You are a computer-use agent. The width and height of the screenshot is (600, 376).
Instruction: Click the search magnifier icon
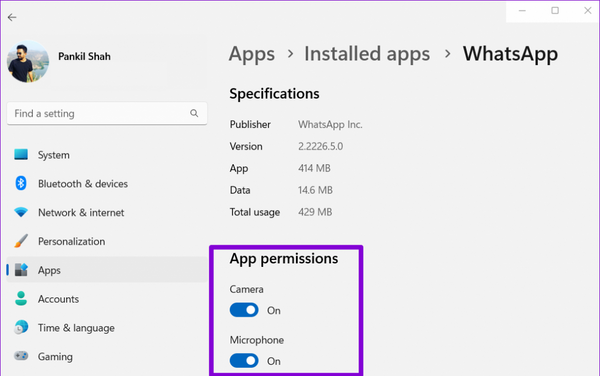[x=194, y=113]
